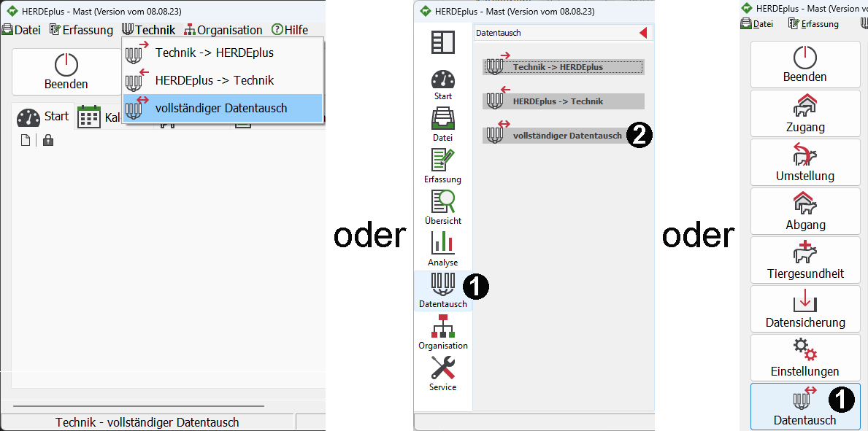Open Erfassung in middle window sidebar
The height and width of the screenshot is (431, 868).
coord(443,166)
